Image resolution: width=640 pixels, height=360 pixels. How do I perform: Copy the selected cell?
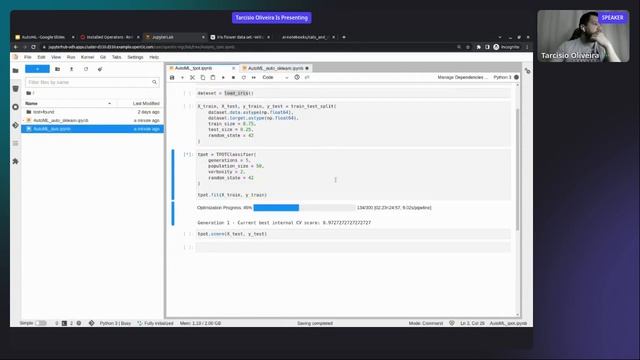(x=203, y=77)
